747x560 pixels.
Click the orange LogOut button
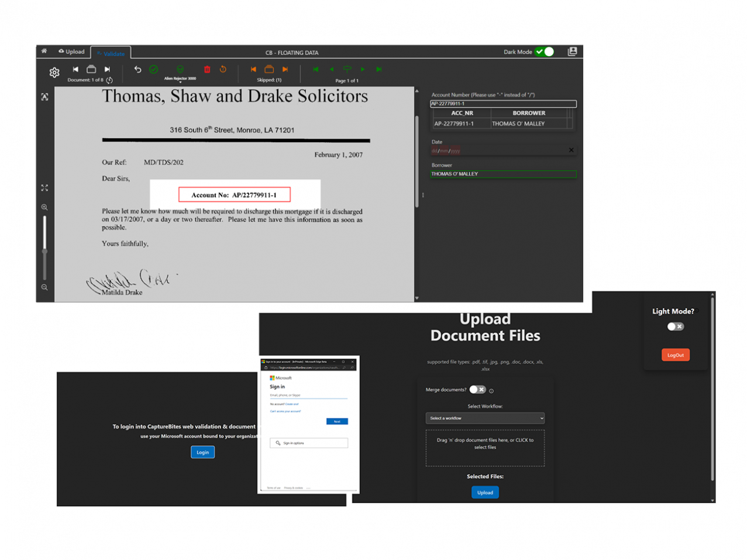pyautogui.click(x=675, y=355)
